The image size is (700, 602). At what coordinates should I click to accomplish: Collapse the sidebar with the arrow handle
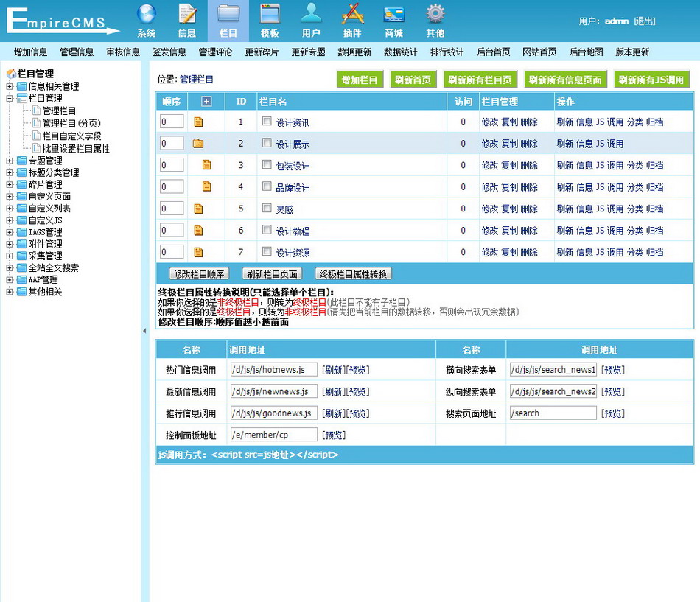pyautogui.click(x=144, y=331)
